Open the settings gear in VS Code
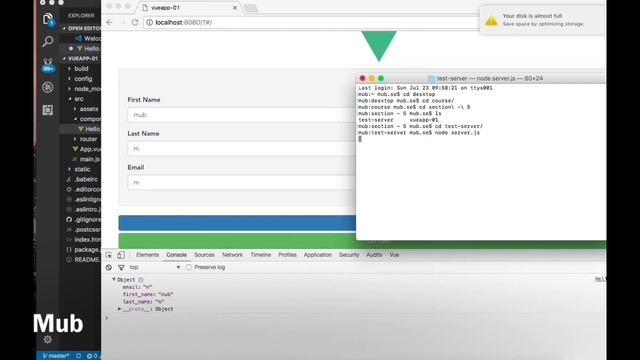This screenshot has width=640, height=360. point(48,340)
